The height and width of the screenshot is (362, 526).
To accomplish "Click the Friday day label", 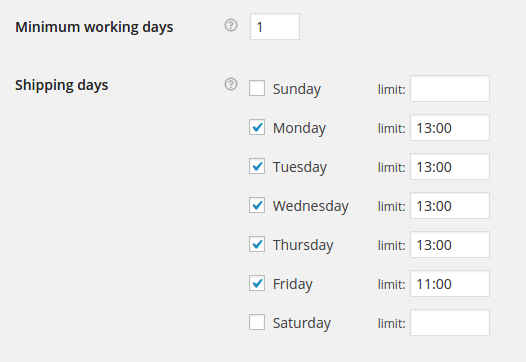I will 293,285.
